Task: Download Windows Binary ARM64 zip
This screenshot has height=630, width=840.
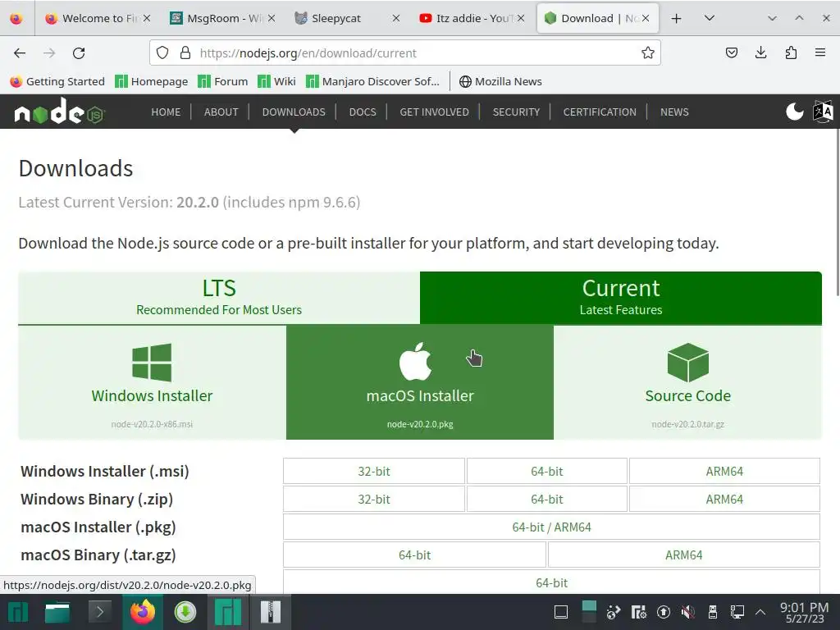Action: click(724, 500)
